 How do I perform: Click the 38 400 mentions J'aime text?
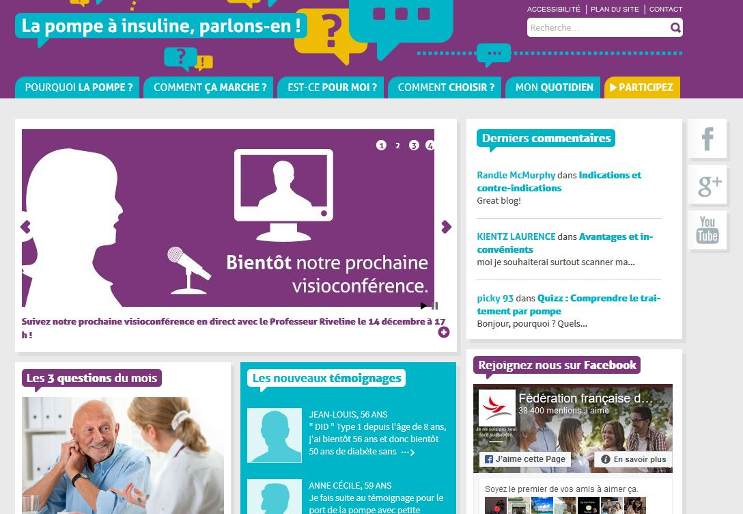[x=563, y=410]
